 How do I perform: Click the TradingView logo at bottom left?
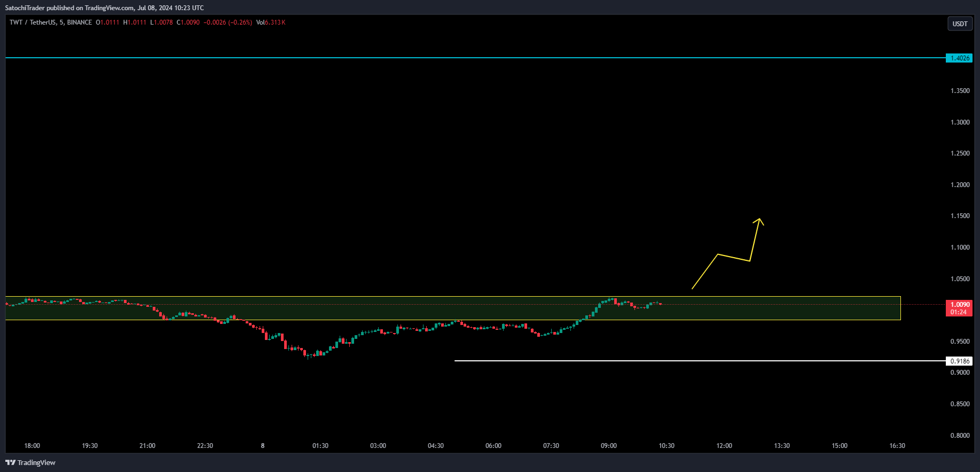30,462
